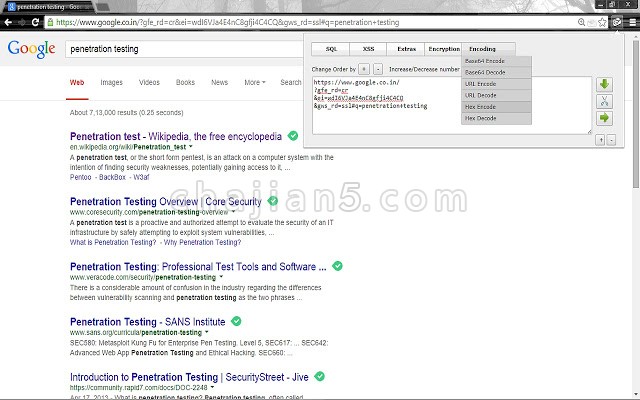This screenshot has height=400, width=640.
Task: Click the minus button below the URL textarea
Action: coord(611,140)
